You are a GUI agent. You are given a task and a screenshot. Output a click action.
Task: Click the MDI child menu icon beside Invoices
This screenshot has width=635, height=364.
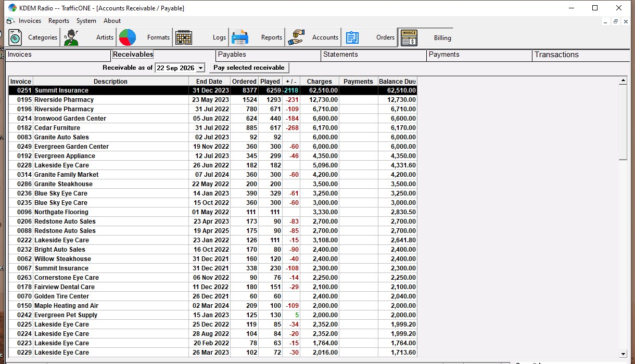pos(10,21)
